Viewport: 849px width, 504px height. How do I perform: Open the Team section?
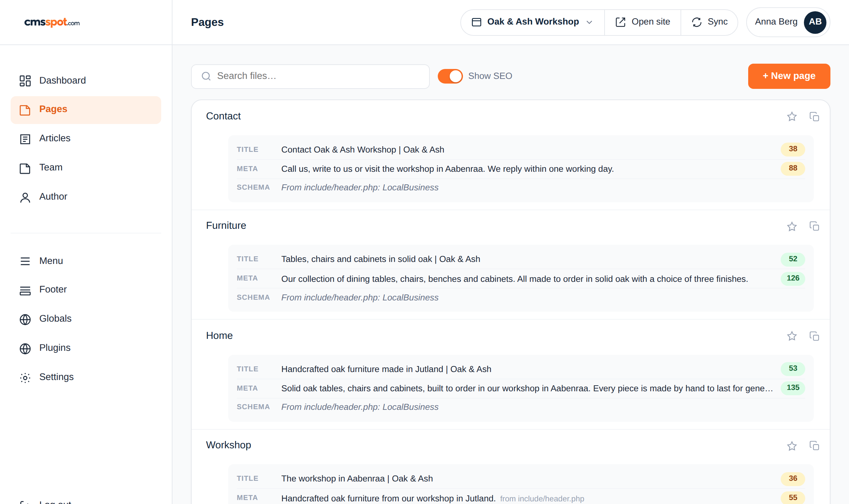86,168
